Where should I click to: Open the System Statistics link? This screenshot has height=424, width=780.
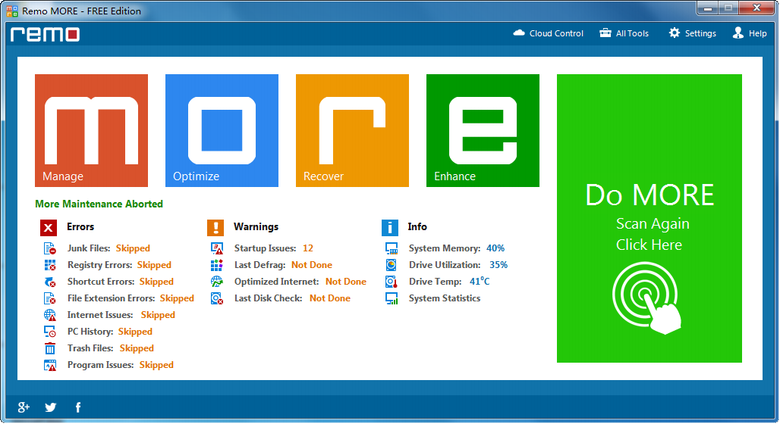coord(444,298)
